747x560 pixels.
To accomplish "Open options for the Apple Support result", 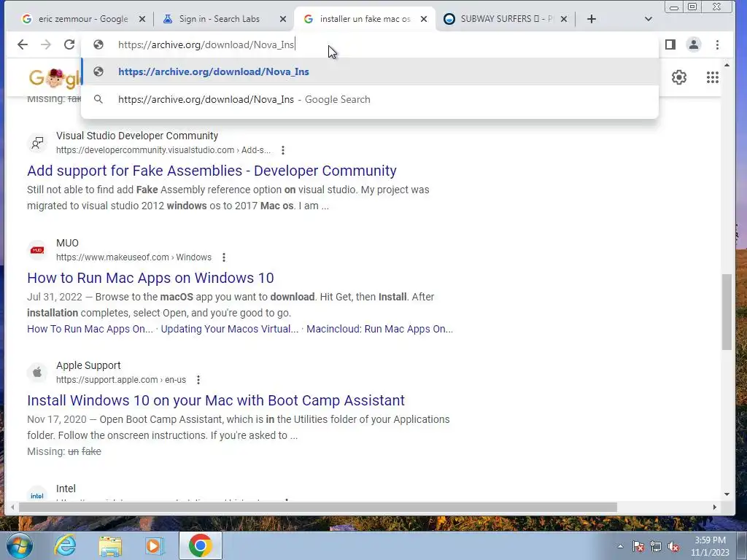I will (198, 380).
